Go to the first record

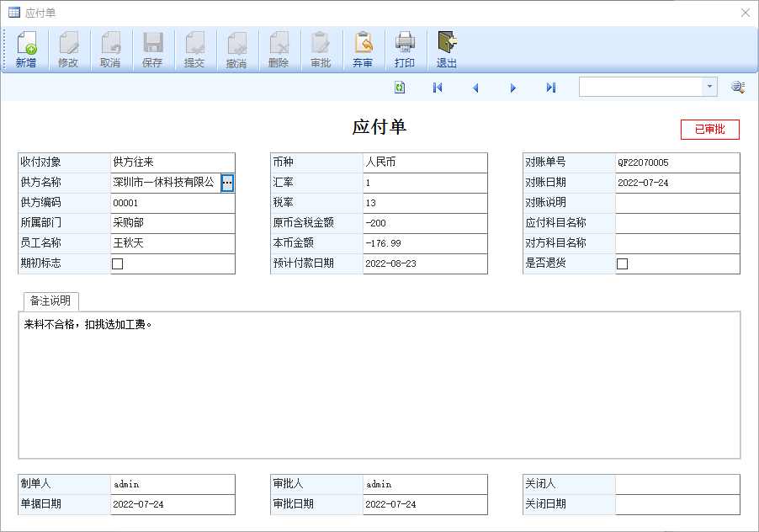click(438, 88)
